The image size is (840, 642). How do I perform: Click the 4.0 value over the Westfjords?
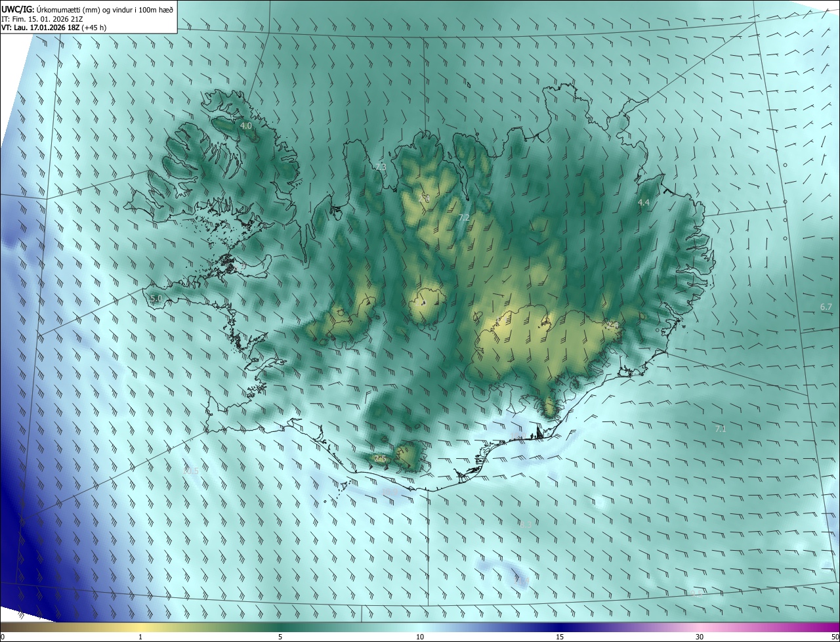pos(246,125)
